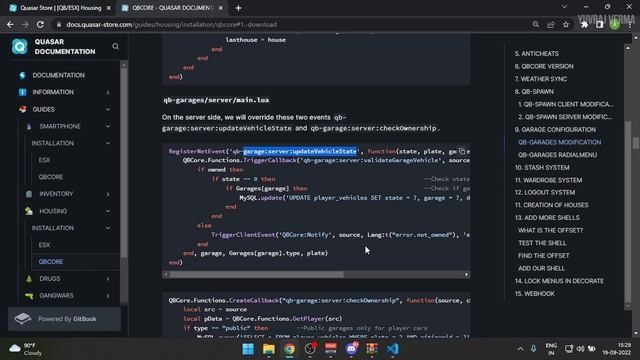Open Chrome from the taskbar

[x=289, y=349]
